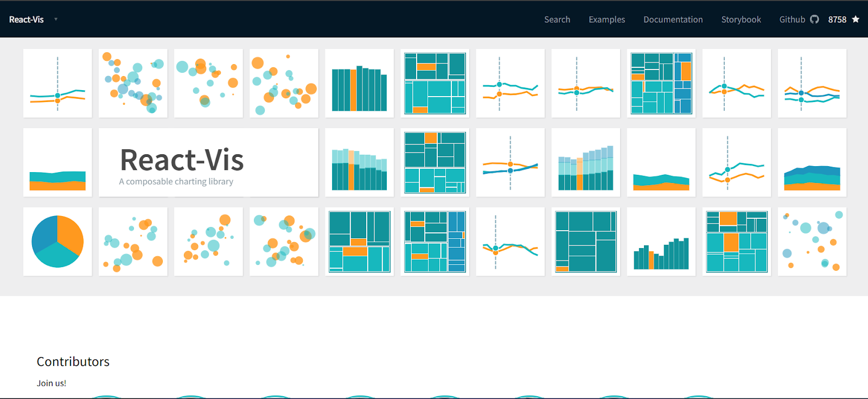Open the mostly dark teal treemap thumbnail

(585, 242)
